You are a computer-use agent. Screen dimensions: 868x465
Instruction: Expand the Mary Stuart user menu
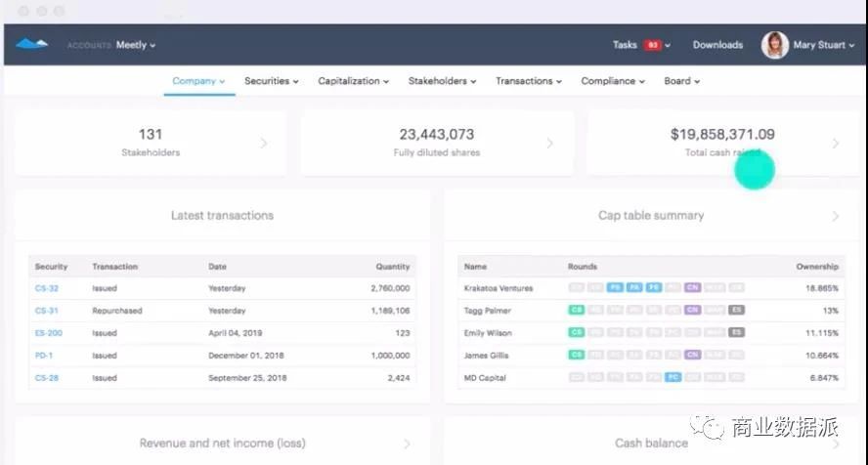click(x=824, y=45)
